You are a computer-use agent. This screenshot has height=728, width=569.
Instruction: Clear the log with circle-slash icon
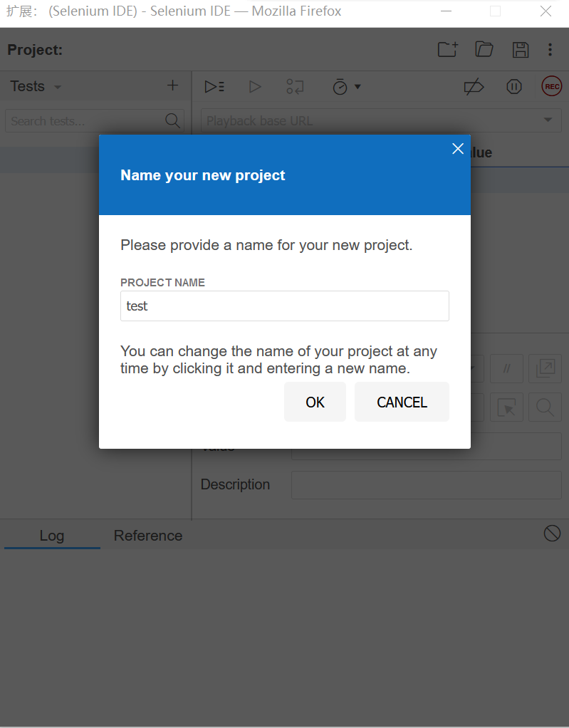(552, 533)
